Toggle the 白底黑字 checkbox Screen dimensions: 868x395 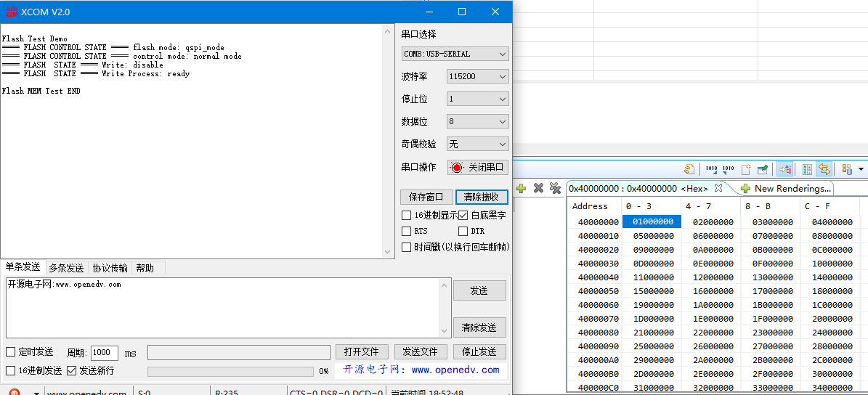[463, 215]
